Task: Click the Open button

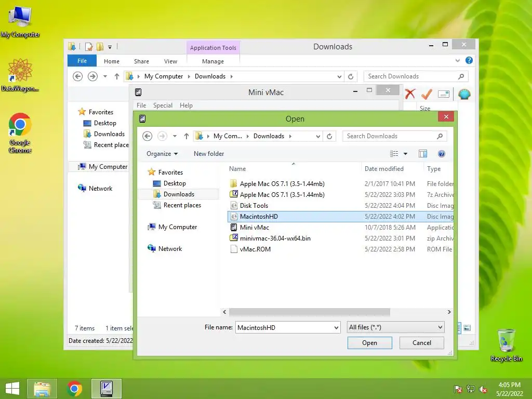Action: pyautogui.click(x=370, y=343)
